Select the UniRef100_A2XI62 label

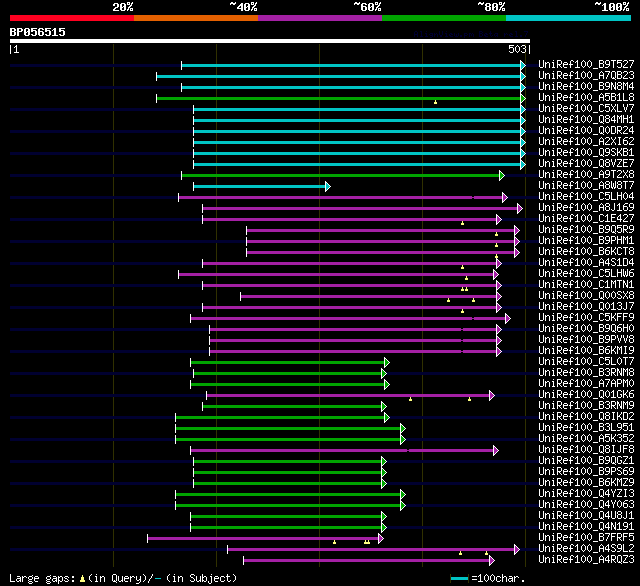(586, 141)
